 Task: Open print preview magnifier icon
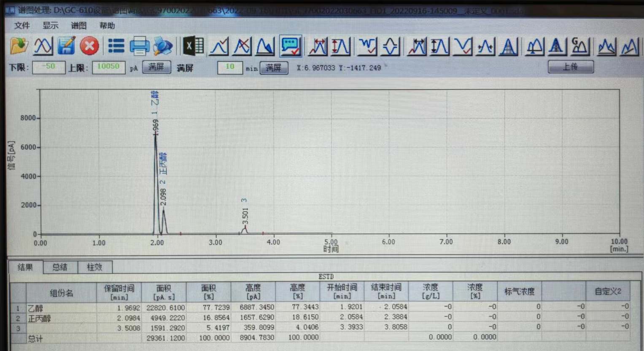(x=163, y=46)
